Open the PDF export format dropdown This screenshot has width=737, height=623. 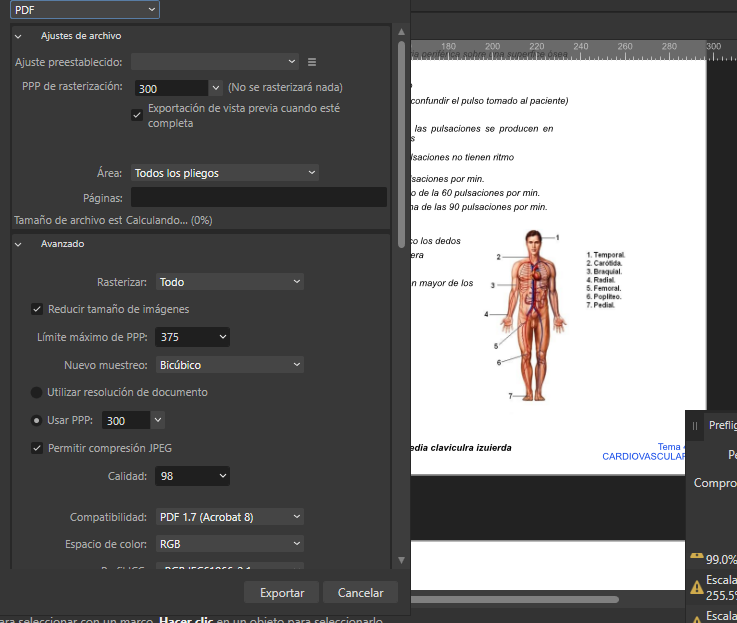click(85, 9)
